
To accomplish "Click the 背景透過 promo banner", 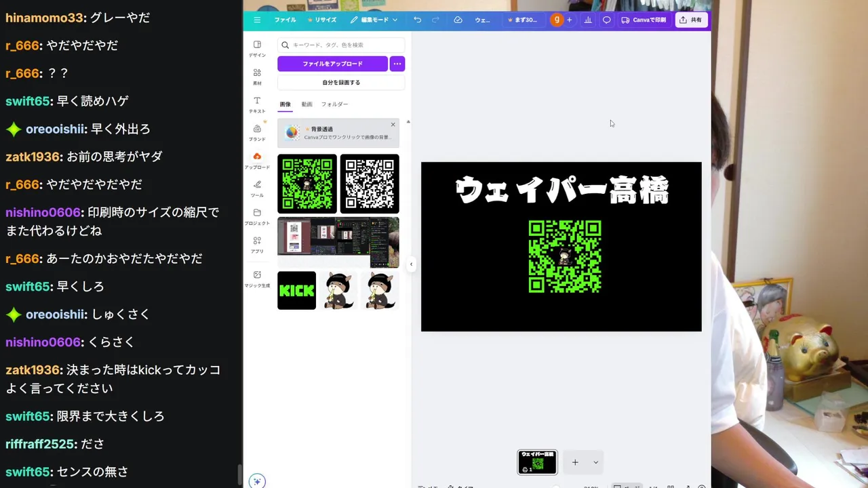I will tap(338, 133).
